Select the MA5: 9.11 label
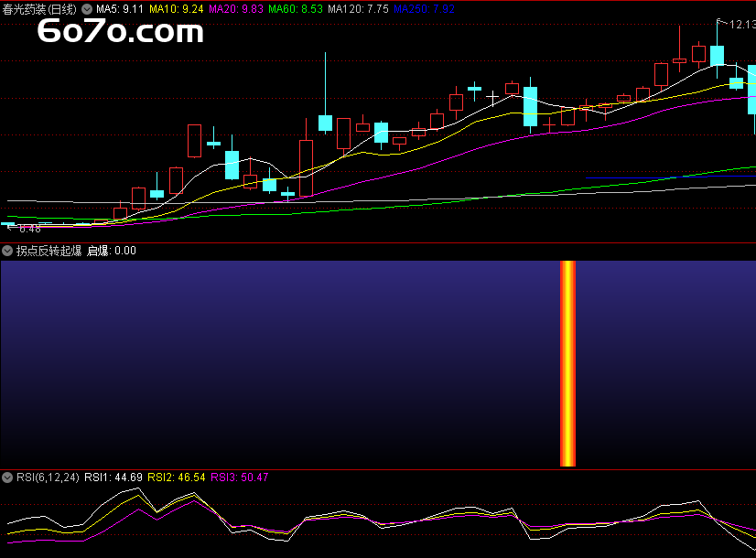The height and width of the screenshot is (558, 756). pyautogui.click(x=120, y=9)
